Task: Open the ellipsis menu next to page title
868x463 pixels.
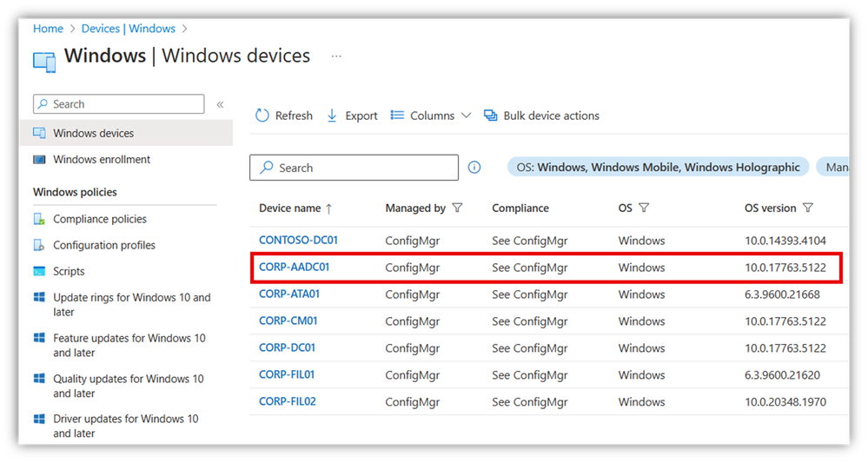Action: [336, 56]
